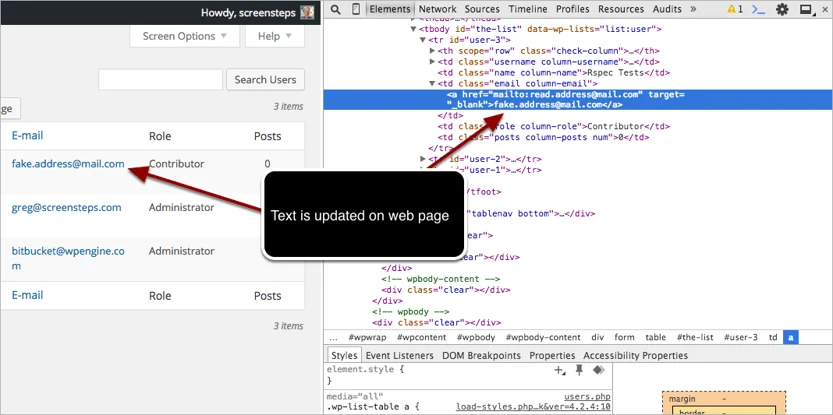This screenshot has height=415, width=833.
Task: Open bitbucket@wpengine.com email link
Action: point(68,258)
